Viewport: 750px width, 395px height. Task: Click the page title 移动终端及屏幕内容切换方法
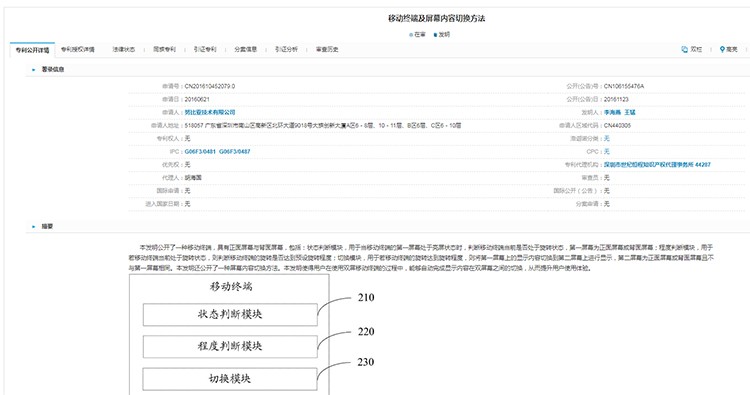(x=436, y=18)
